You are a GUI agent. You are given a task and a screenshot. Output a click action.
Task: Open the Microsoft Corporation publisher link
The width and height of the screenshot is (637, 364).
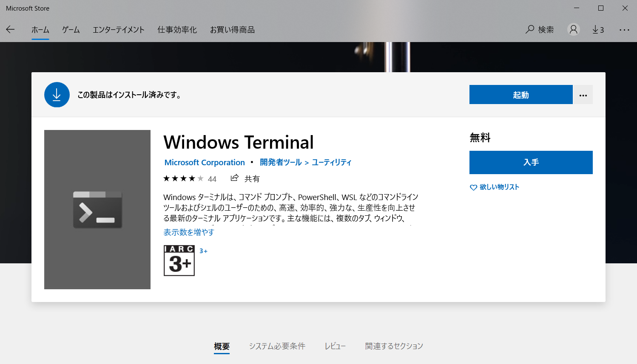coord(205,162)
